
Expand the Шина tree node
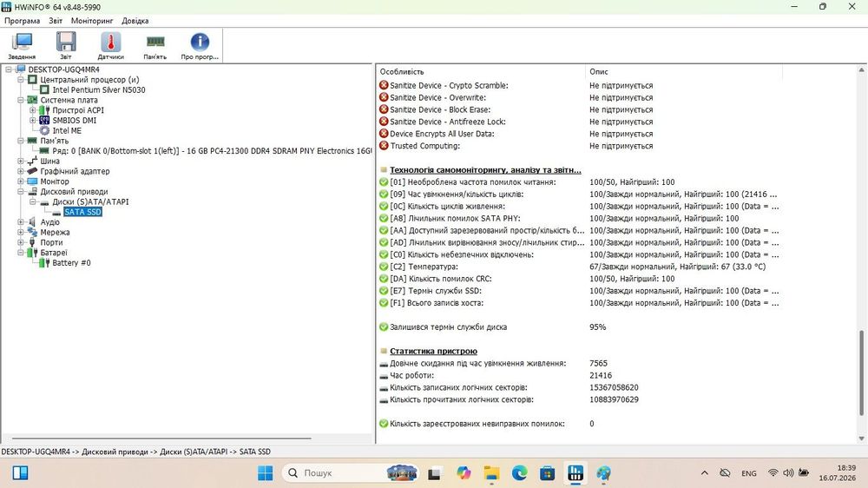point(21,162)
